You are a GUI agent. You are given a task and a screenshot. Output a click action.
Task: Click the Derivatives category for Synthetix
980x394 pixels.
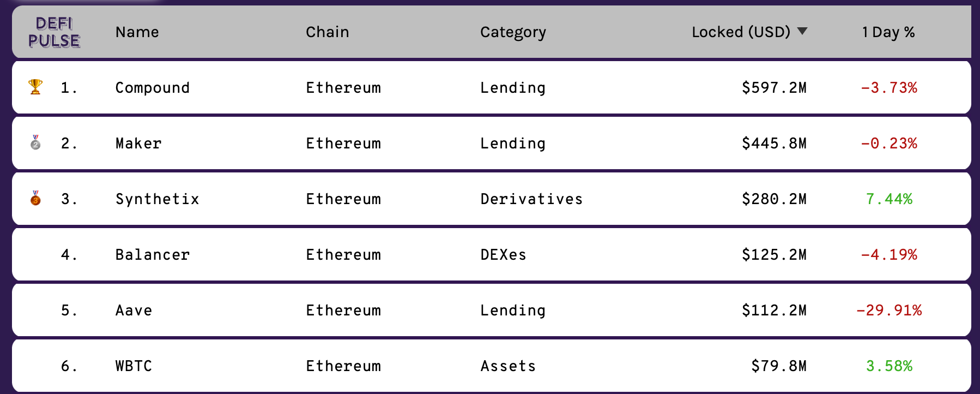tap(531, 199)
